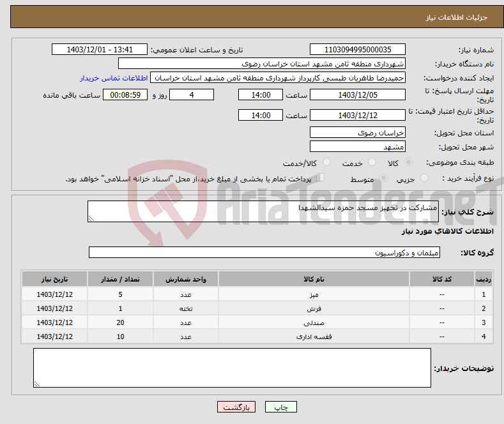
Task: Open the اطلاعات تماس خریدار link
Action: pyautogui.click(x=114, y=78)
